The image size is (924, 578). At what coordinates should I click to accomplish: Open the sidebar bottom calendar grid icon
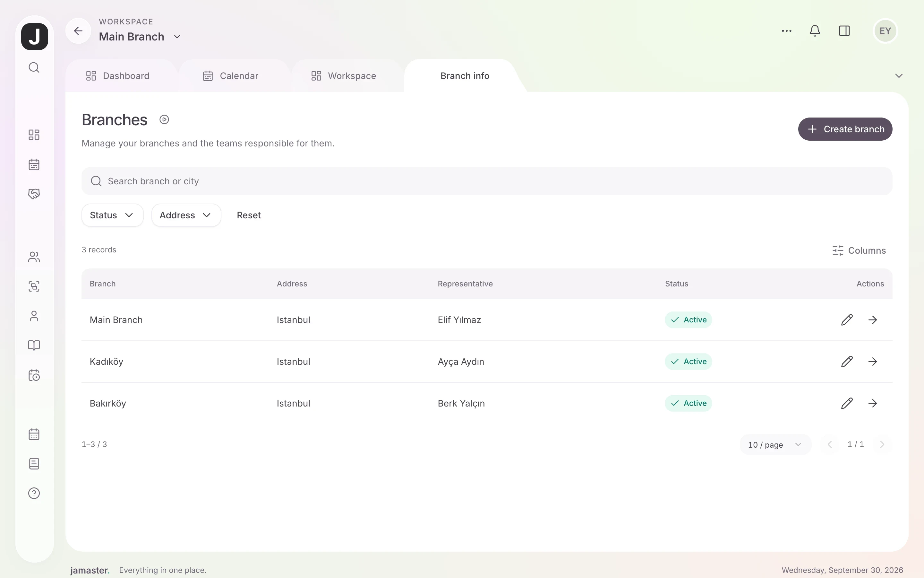(34, 434)
